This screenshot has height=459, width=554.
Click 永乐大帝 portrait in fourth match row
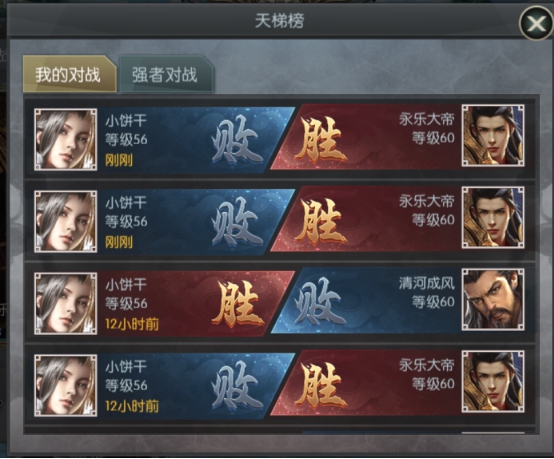[493, 382]
